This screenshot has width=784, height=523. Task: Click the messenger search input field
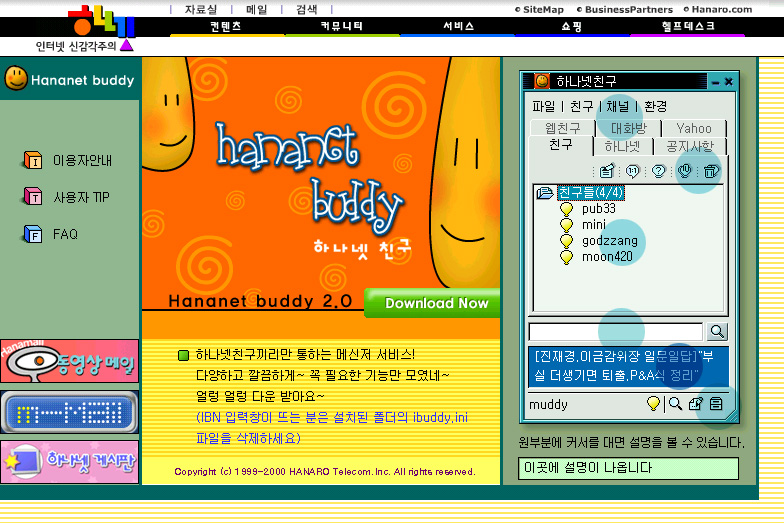(616, 332)
